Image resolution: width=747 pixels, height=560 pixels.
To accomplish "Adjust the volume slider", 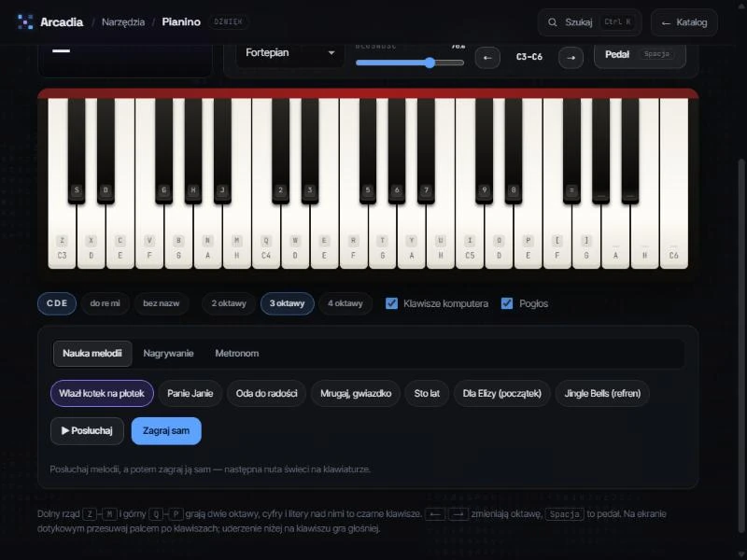I will 410,63.
